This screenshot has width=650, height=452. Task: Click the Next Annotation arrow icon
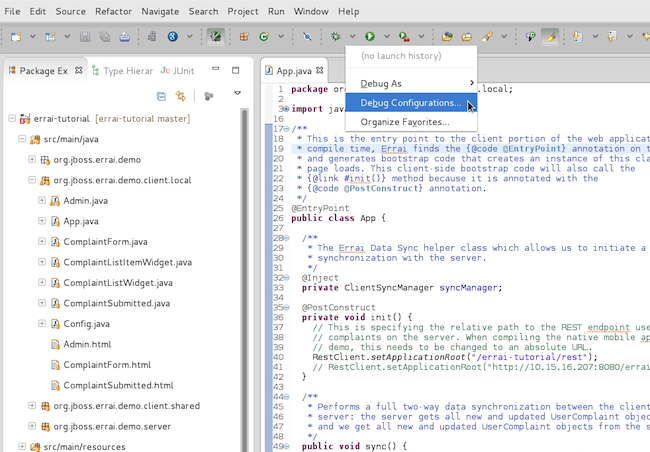(x=577, y=36)
